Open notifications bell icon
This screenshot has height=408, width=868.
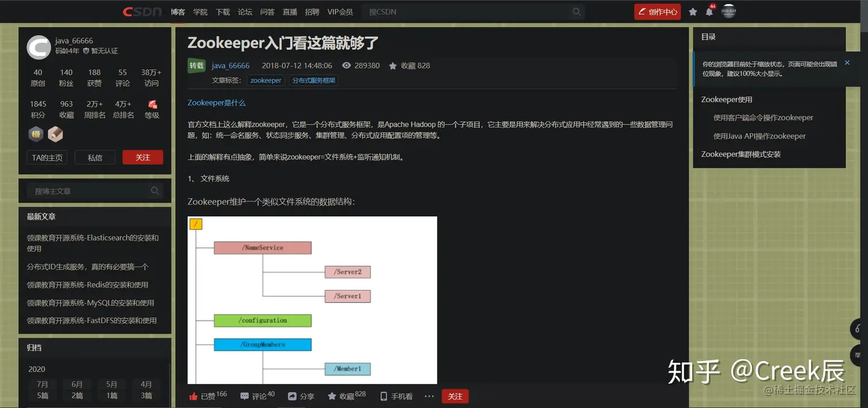click(x=710, y=11)
